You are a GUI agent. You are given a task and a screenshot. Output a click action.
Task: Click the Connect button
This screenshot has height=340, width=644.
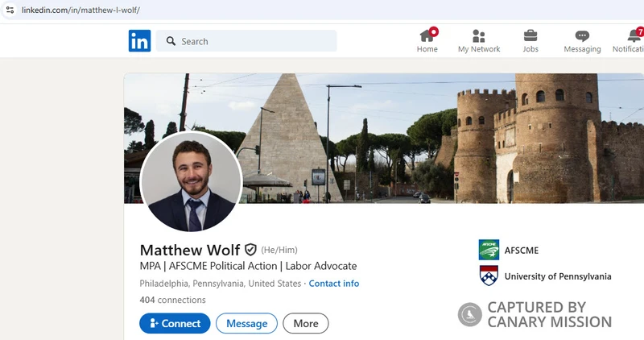[x=175, y=323]
